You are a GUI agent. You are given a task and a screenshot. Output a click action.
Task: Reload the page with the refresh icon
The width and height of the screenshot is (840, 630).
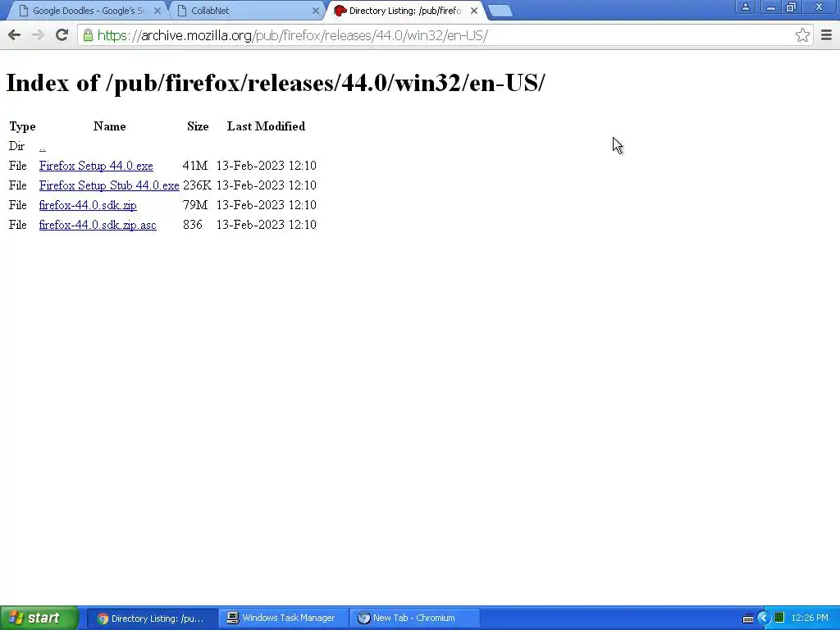(x=62, y=35)
